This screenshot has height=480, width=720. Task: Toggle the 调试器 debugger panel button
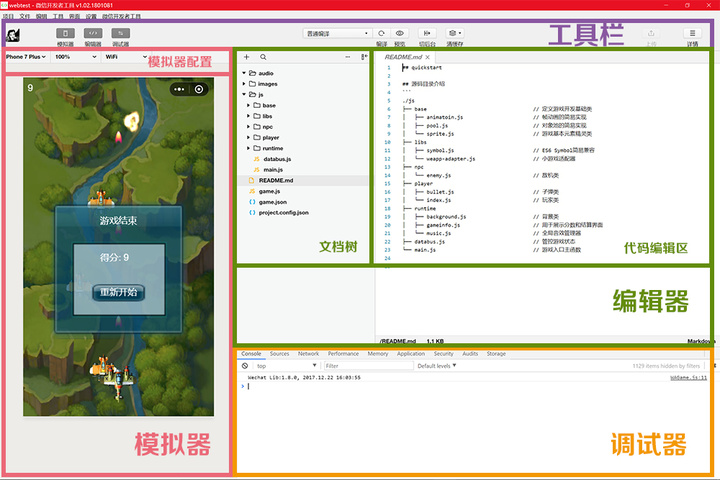120,33
